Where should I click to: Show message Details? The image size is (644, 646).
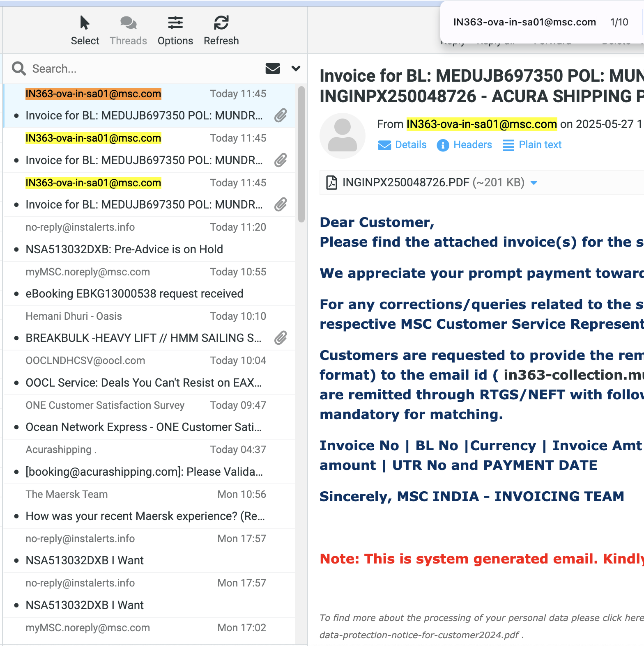[x=402, y=145]
